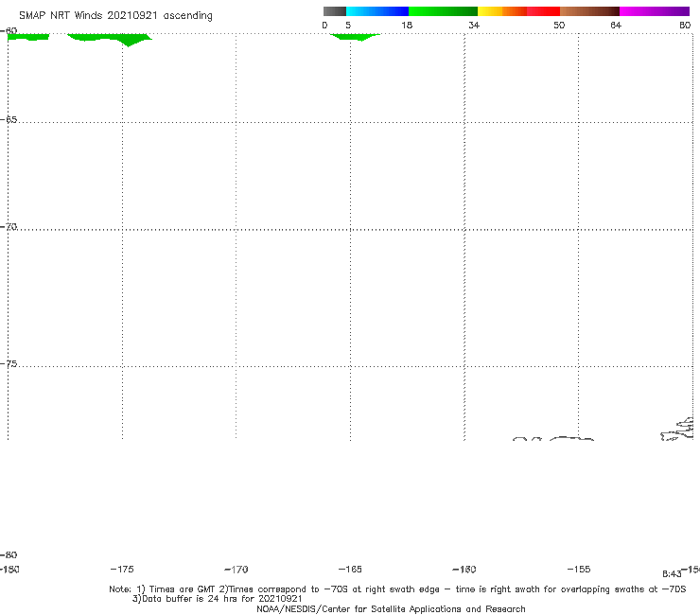Click the note 'Times are GMT' line
700x615 pixels.
point(397,589)
